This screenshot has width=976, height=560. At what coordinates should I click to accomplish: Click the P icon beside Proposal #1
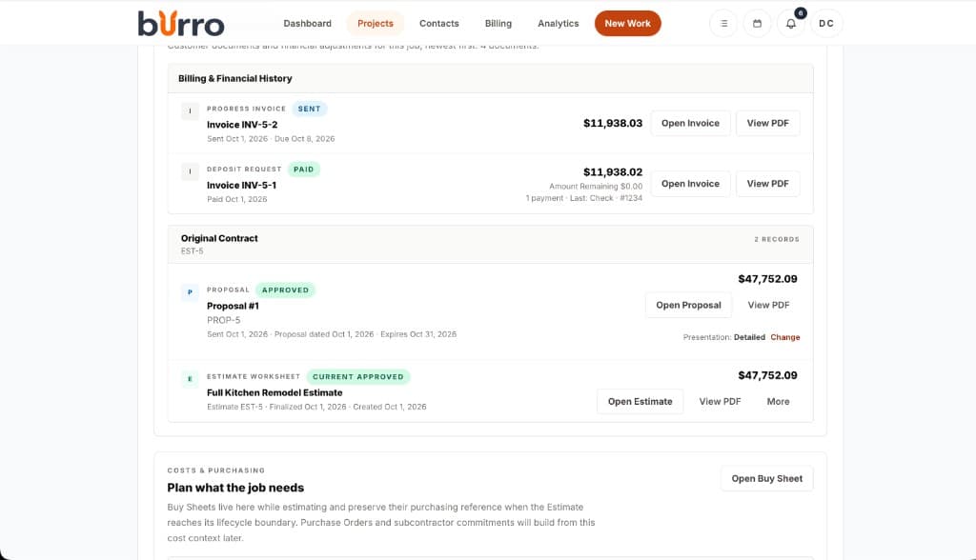pos(190,292)
